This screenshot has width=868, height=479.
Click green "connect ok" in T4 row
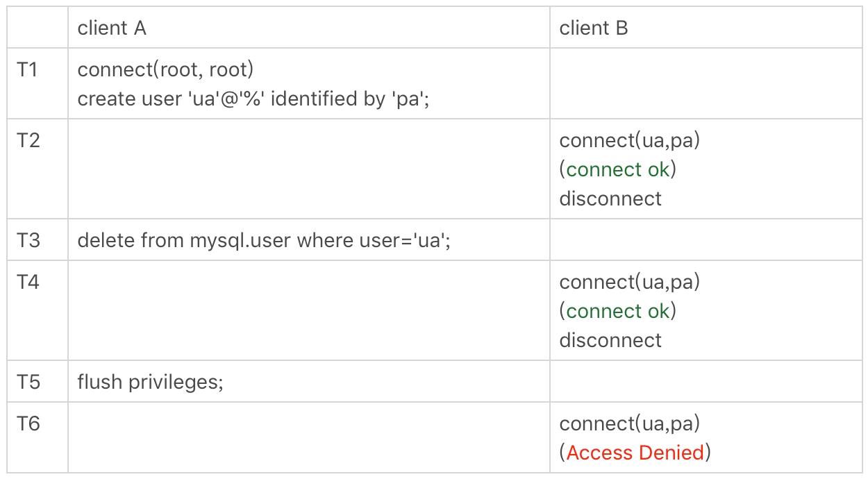click(617, 311)
